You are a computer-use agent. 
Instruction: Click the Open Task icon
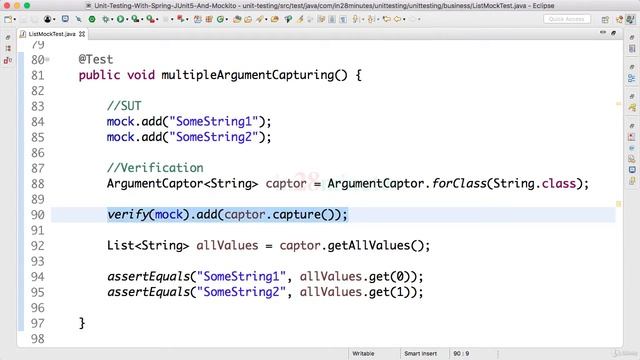coord(248,19)
